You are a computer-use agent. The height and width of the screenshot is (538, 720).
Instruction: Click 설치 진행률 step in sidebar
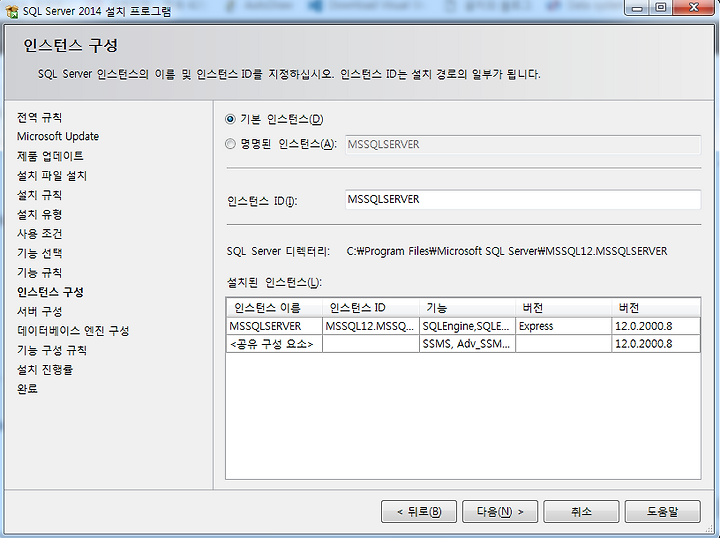(x=45, y=370)
